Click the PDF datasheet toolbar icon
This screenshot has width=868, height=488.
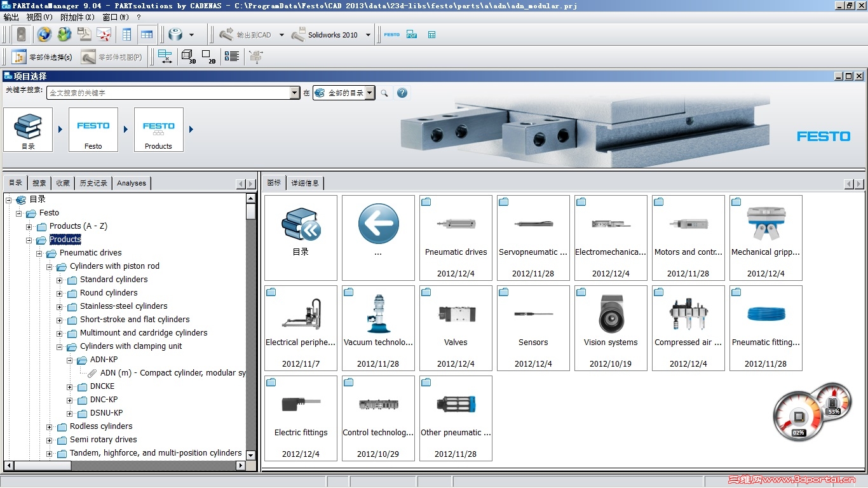click(84, 34)
